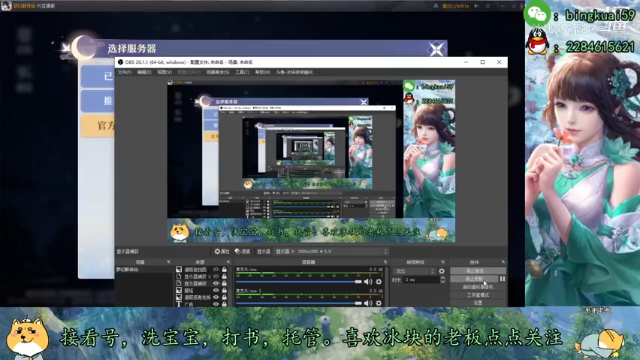640x360 pixels.
Task: Mute first mixer channel speaker icon
Action: coord(368,282)
